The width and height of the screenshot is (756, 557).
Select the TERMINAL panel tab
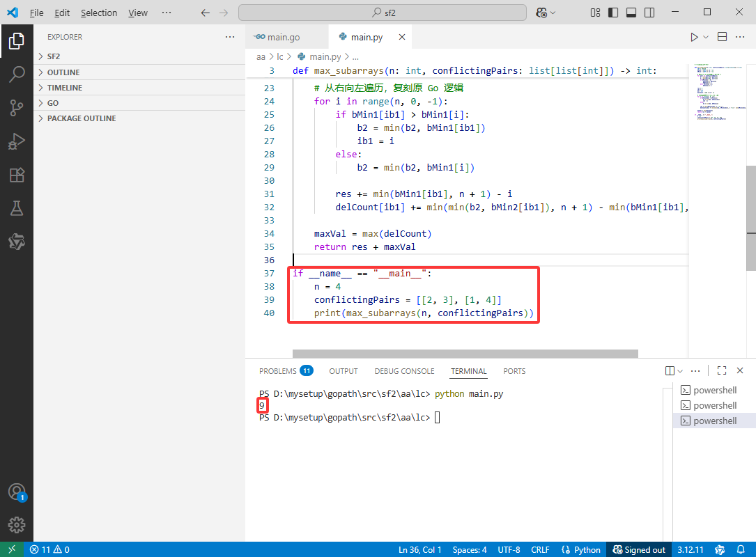(x=469, y=371)
